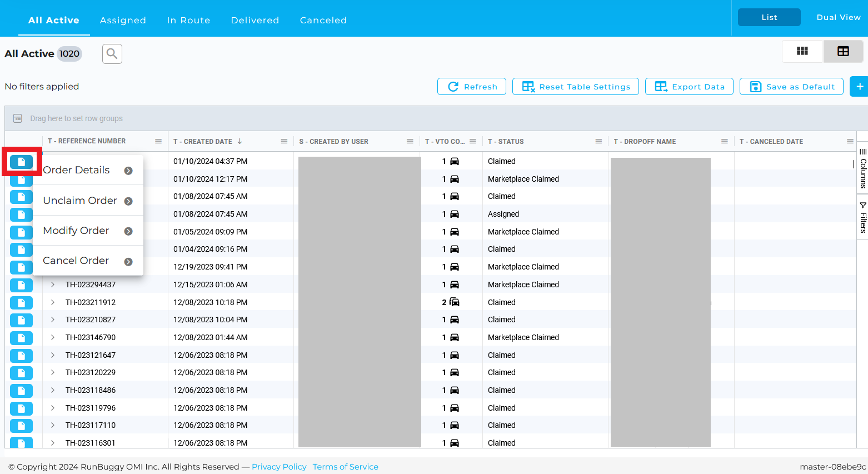This screenshot has width=868, height=474.
Task: Open the Terms of Service link
Action: [x=346, y=467]
